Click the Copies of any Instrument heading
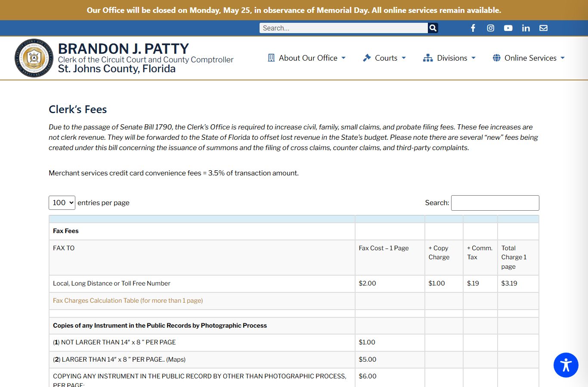The height and width of the screenshot is (387, 588). coord(160,326)
